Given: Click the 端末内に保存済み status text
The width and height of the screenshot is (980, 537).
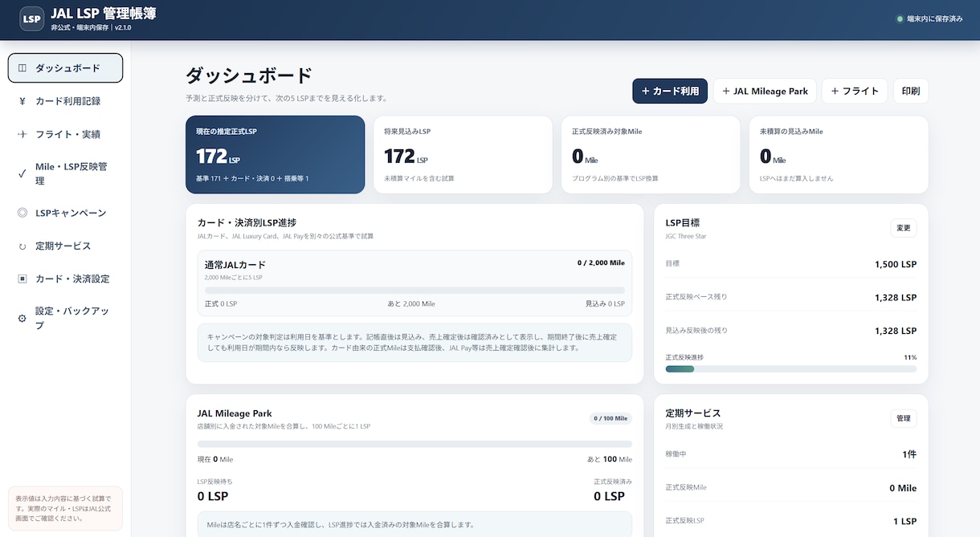Looking at the screenshot, I should pos(935,18).
